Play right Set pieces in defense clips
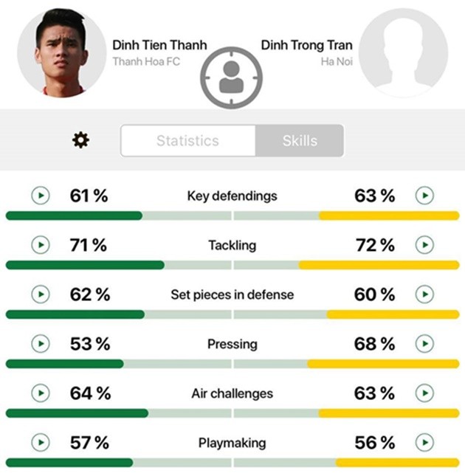 click(424, 294)
